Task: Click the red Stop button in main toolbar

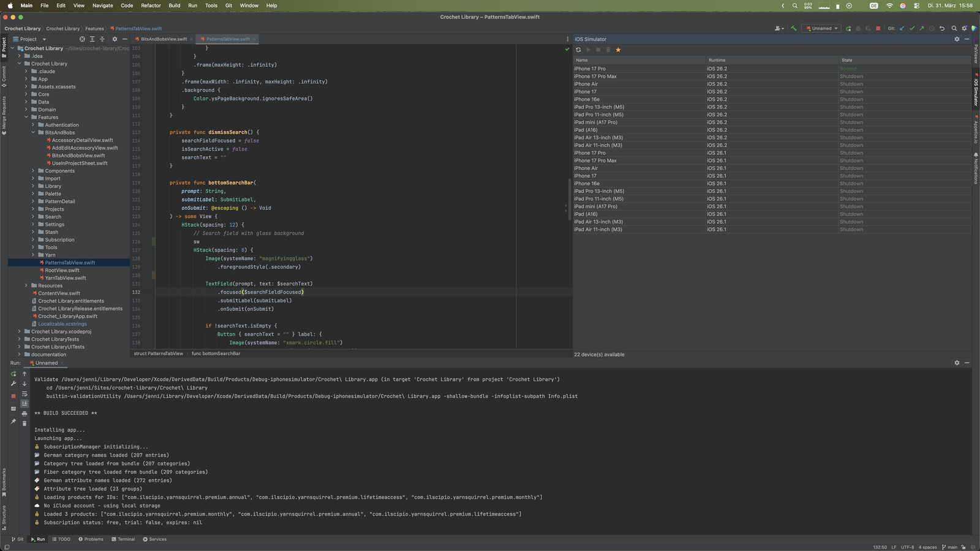Action: click(x=878, y=28)
